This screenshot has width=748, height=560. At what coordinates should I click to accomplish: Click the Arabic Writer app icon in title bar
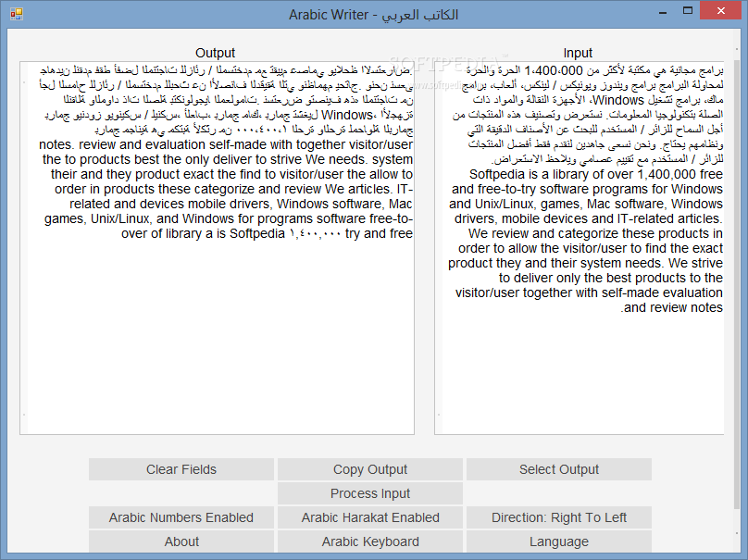coord(17,14)
